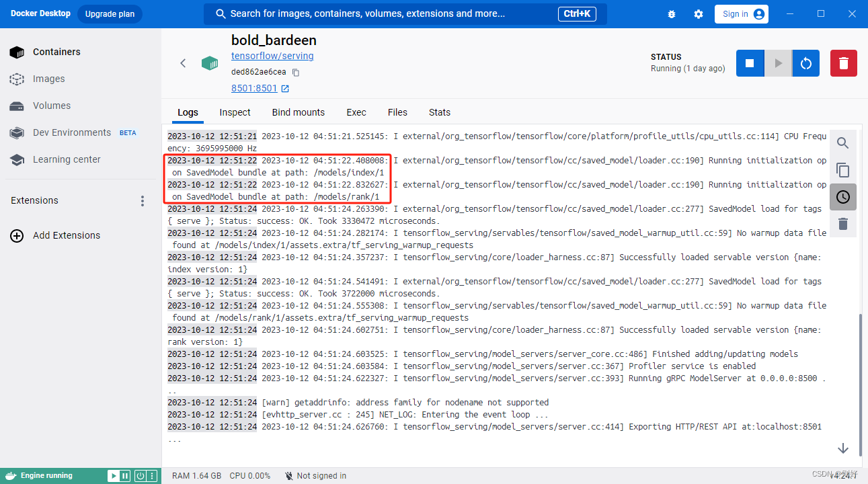The image size is (868, 484).
Task: Click the Engine running status text
Action: [46, 476]
